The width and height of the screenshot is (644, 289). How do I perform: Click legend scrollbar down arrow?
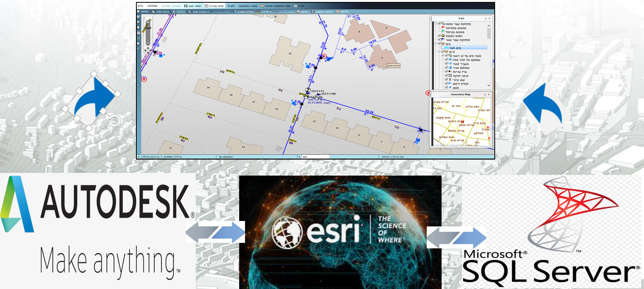(x=489, y=85)
